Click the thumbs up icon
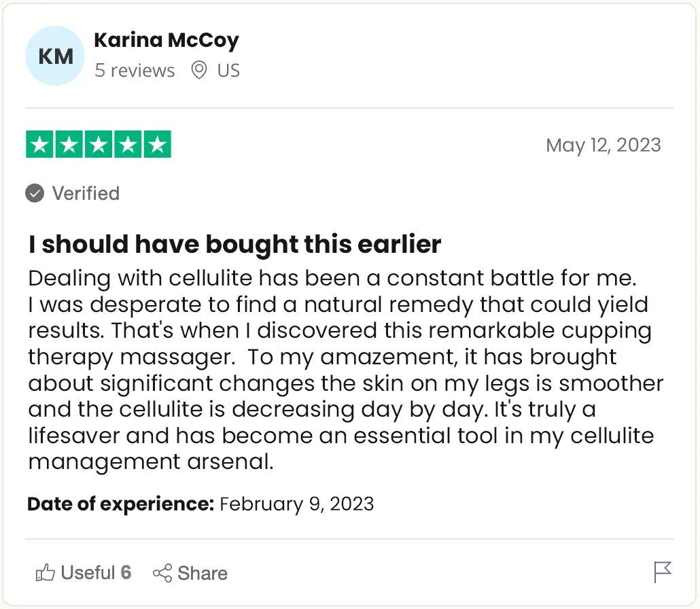Image resolution: width=700 pixels, height=609 pixels. point(45,573)
